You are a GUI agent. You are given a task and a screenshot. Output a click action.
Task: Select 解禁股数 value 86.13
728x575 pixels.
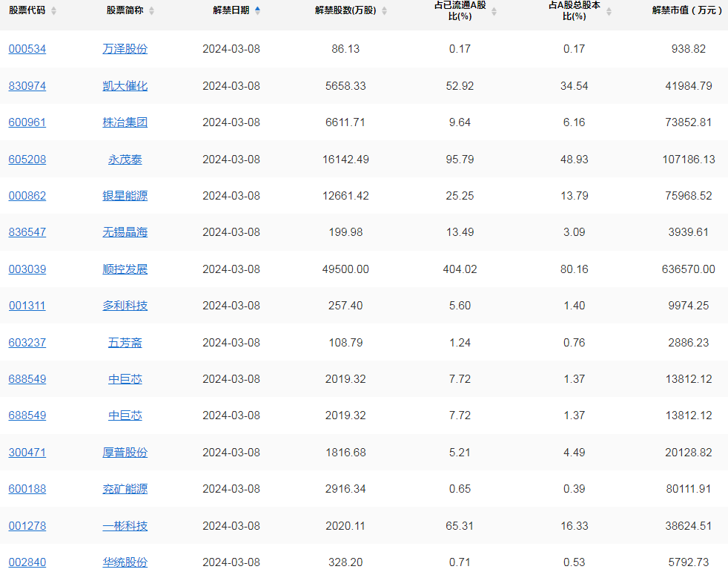(345, 49)
